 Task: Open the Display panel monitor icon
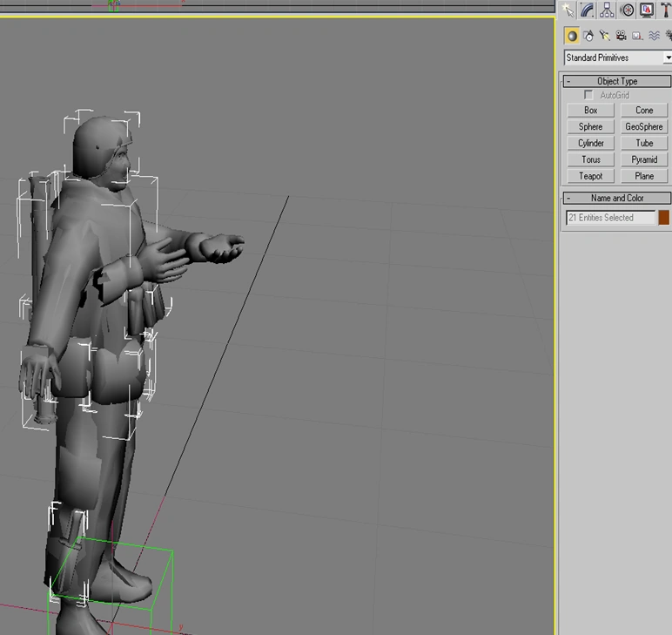point(647,10)
